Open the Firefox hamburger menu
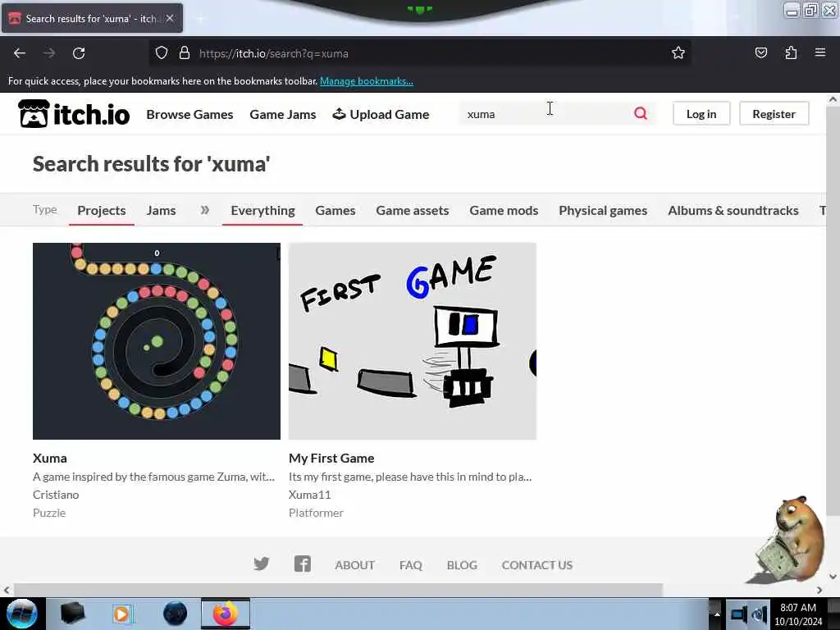The image size is (840, 630). click(820, 52)
